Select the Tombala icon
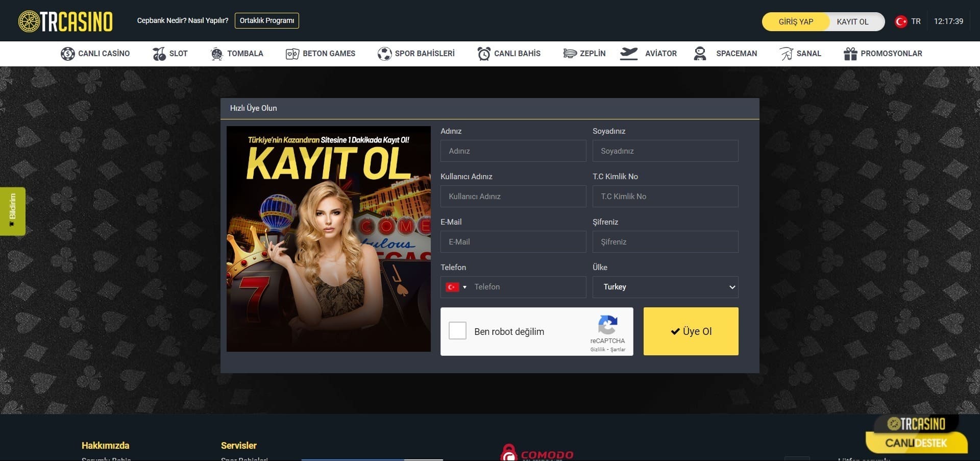The image size is (980, 461). pyautogui.click(x=217, y=54)
